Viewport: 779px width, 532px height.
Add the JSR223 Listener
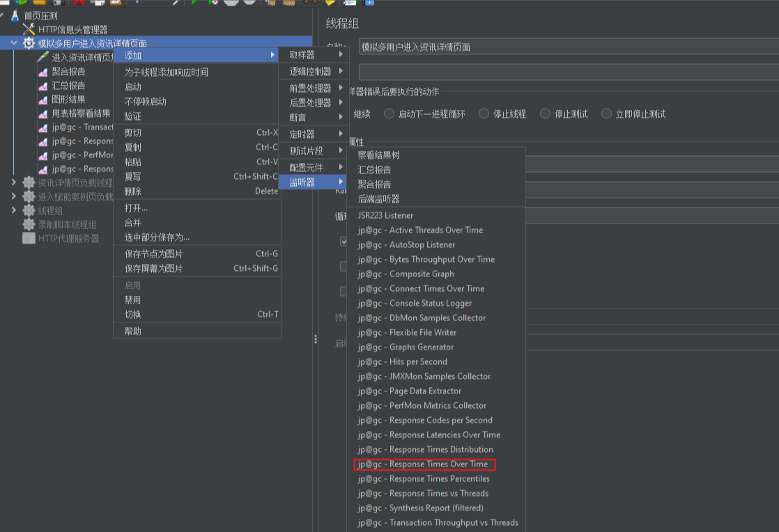click(x=436, y=215)
